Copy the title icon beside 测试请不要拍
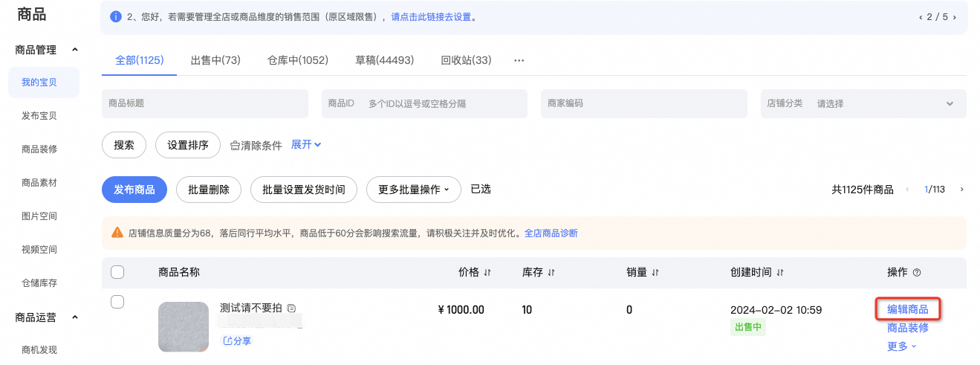Screen dimensions: 980x365 coord(291,308)
